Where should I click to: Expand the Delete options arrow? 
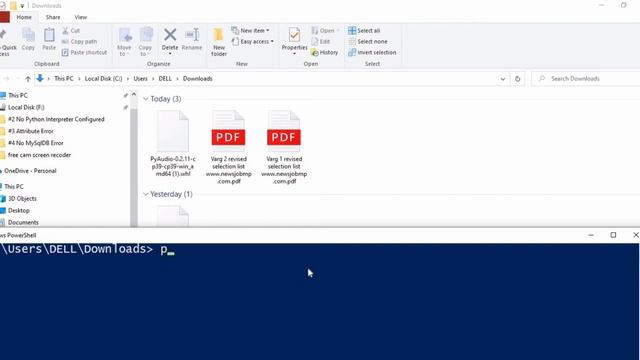click(170, 54)
